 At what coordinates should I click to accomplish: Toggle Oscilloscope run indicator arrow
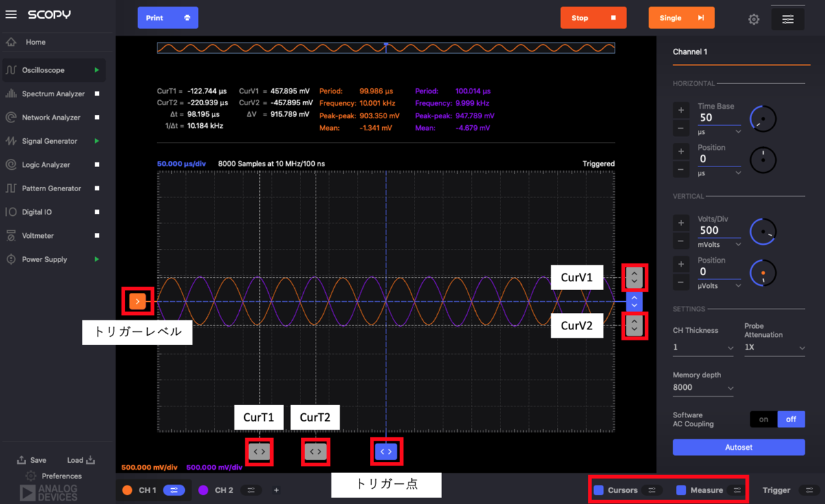97,70
